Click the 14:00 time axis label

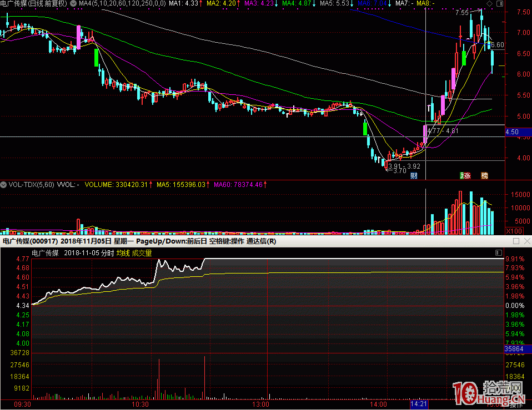(378, 404)
